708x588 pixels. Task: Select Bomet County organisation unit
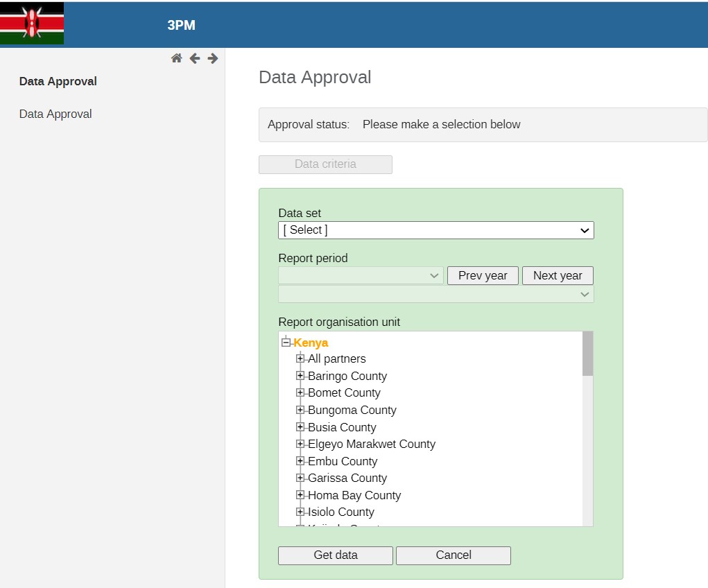click(344, 393)
